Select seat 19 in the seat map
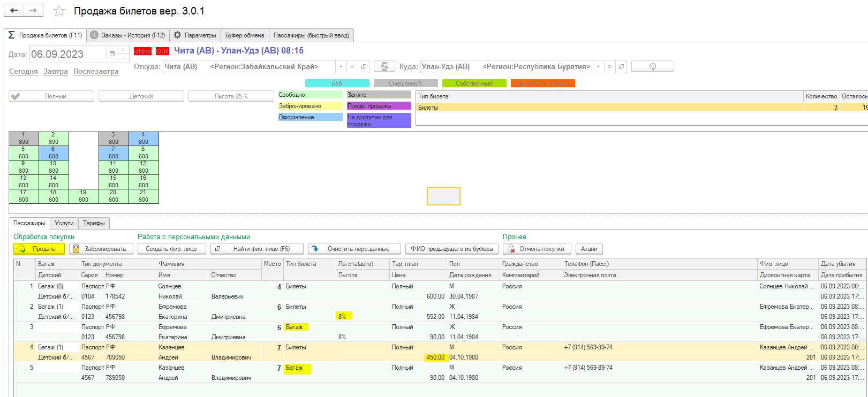The image size is (868, 397). point(83,196)
